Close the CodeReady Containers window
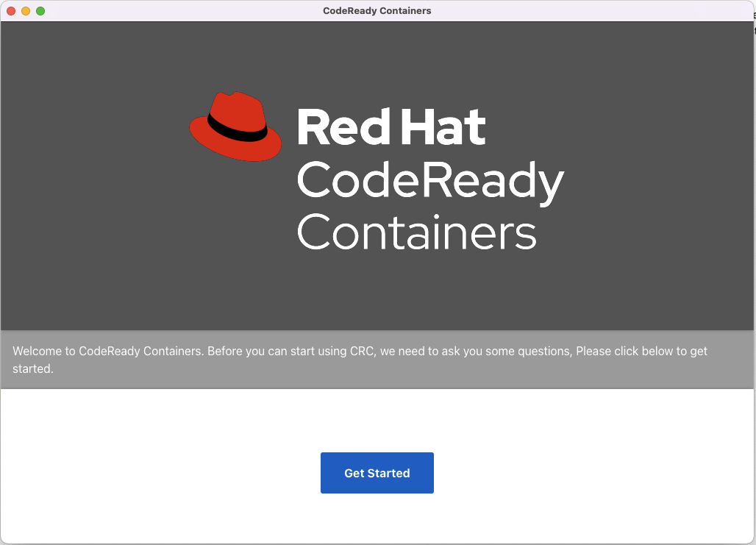Image resolution: width=756 pixels, height=545 pixels. pos(11,10)
